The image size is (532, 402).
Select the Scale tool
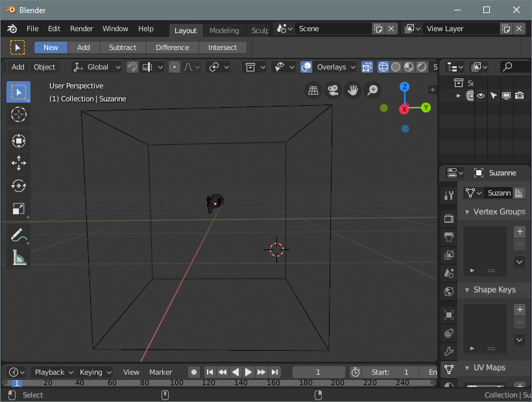click(x=18, y=208)
